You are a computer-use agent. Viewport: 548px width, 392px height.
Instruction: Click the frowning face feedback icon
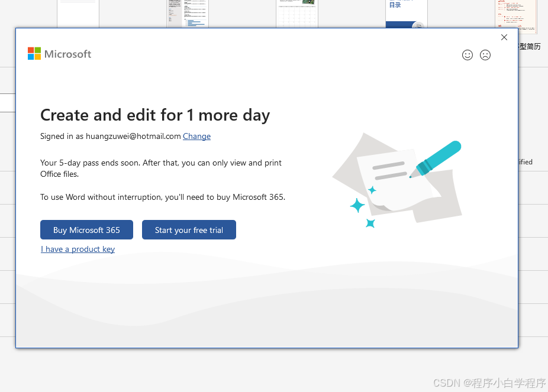click(485, 55)
